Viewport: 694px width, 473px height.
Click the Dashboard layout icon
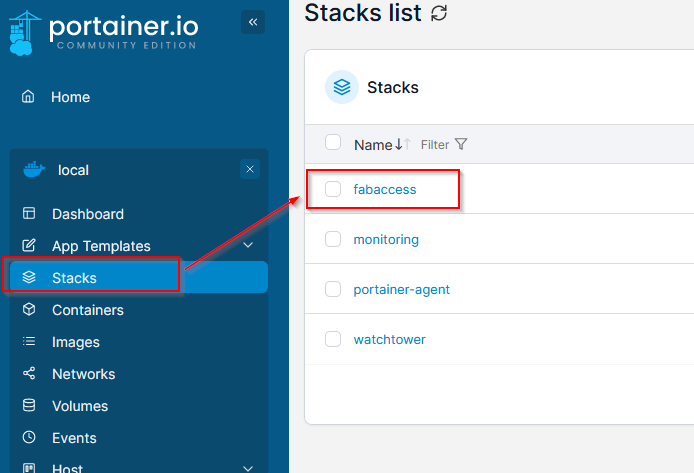point(29,213)
